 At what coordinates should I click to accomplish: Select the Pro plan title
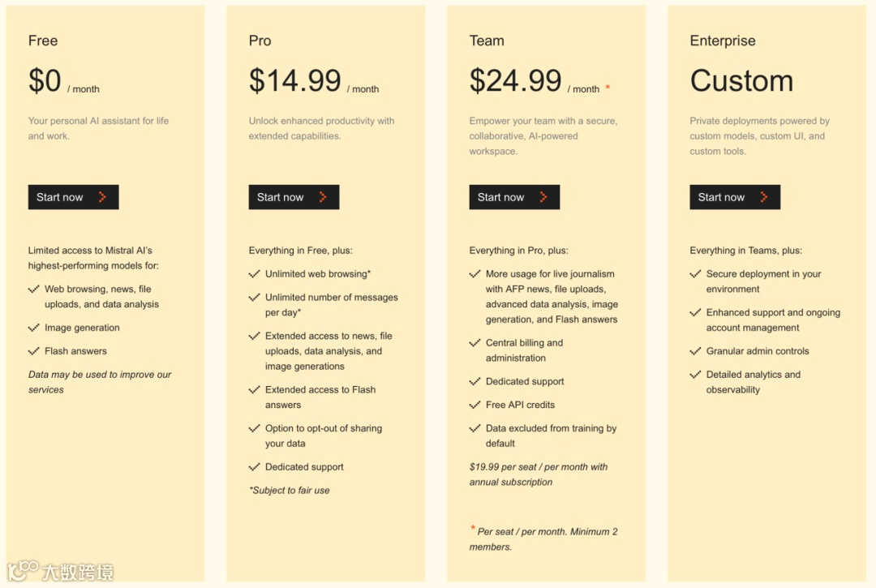[x=260, y=41]
